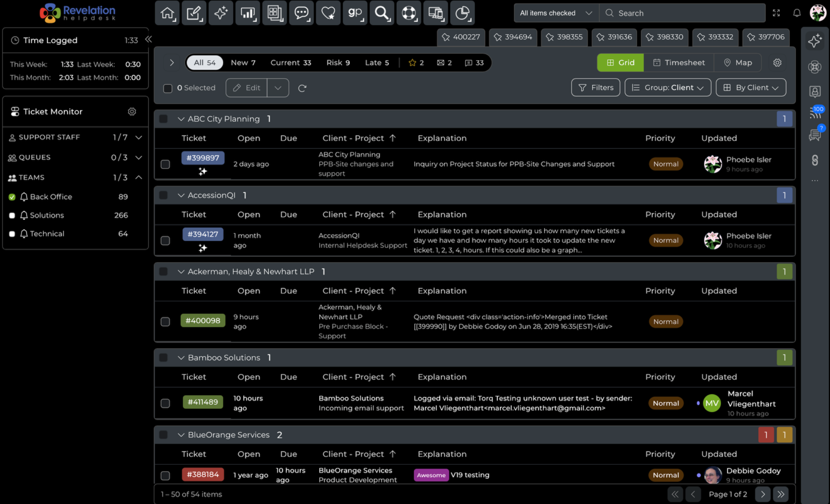Viewport: 830px width, 504px height.
Task: Collapse the Bamboo Solutions group
Action: (x=181, y=358)
